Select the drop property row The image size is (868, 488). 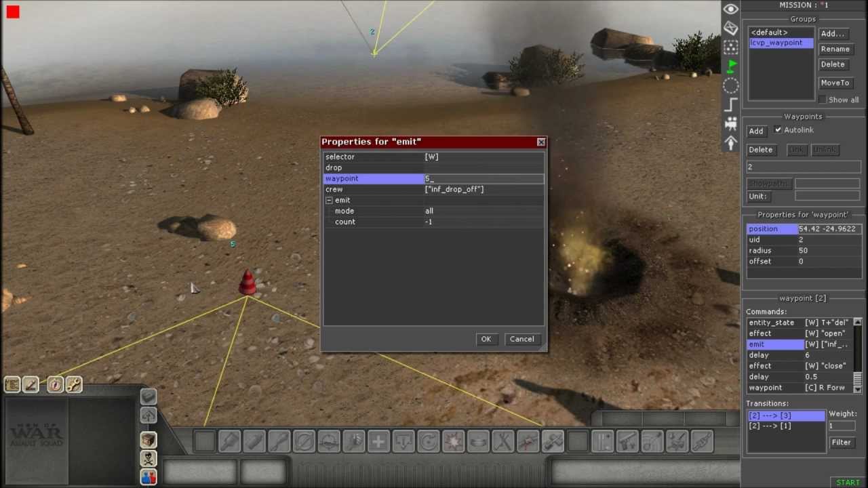433,167
